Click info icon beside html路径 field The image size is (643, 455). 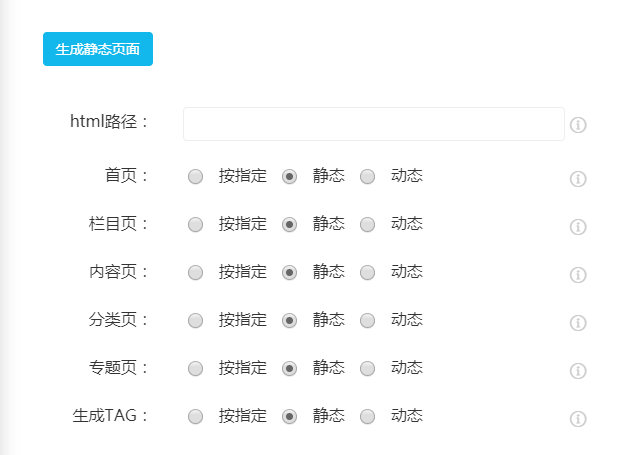pyautogui.click(x=578, y=125)
